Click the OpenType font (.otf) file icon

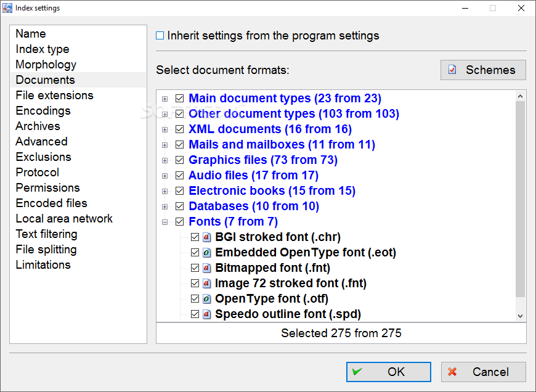tap(206, 298)
